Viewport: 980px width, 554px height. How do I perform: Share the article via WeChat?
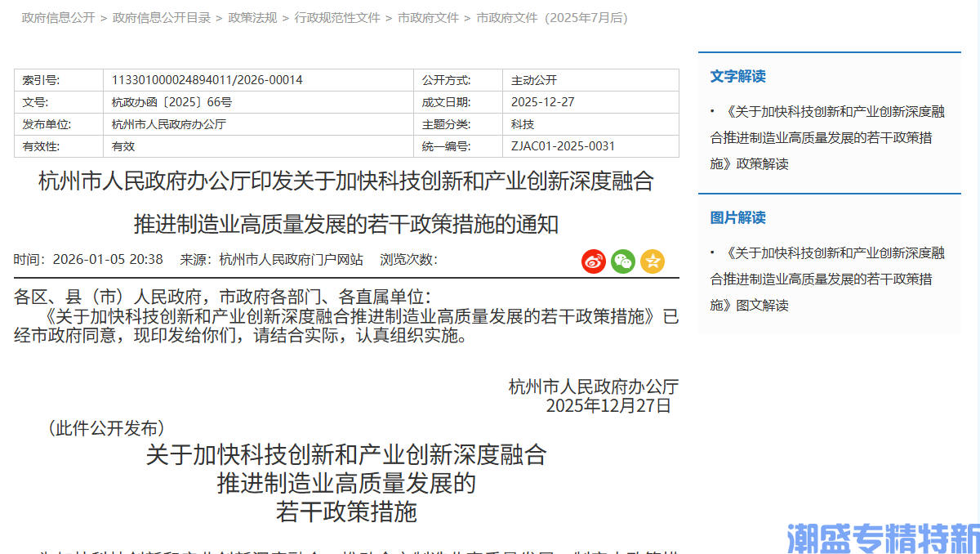622,261
